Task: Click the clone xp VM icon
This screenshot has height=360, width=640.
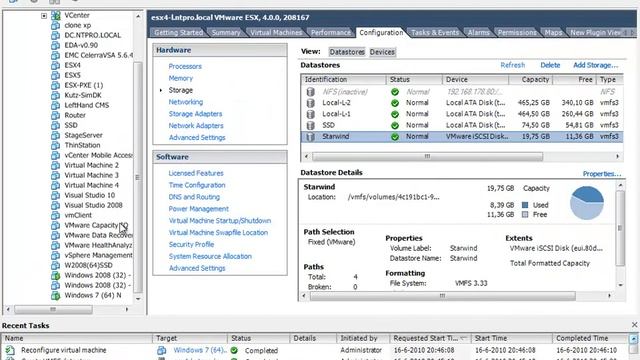Action: pos(56,25)
